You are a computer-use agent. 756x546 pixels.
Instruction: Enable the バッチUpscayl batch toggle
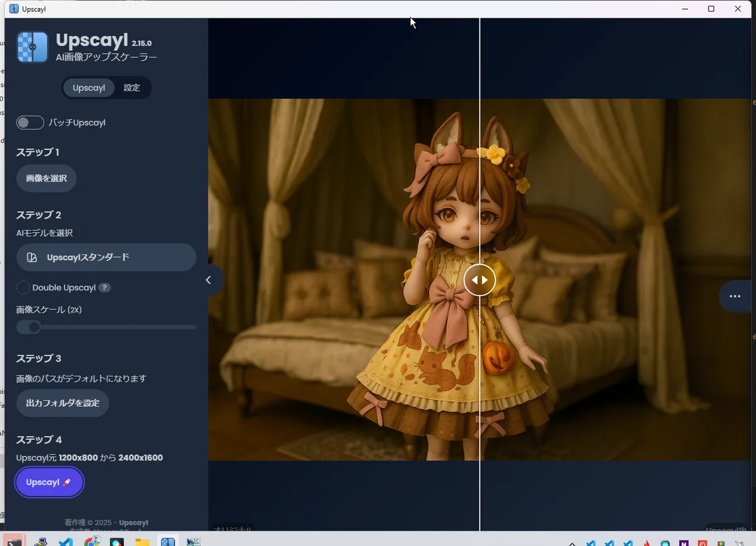coord(30,123)
